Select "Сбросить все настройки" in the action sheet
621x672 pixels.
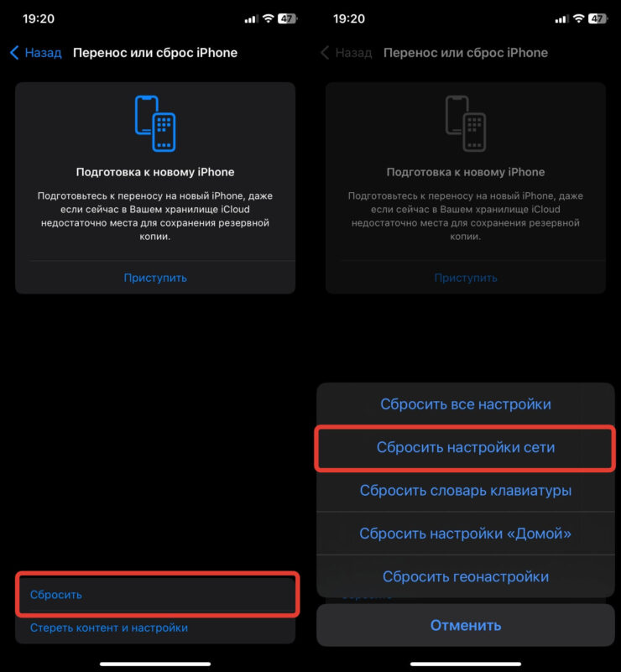466,404
